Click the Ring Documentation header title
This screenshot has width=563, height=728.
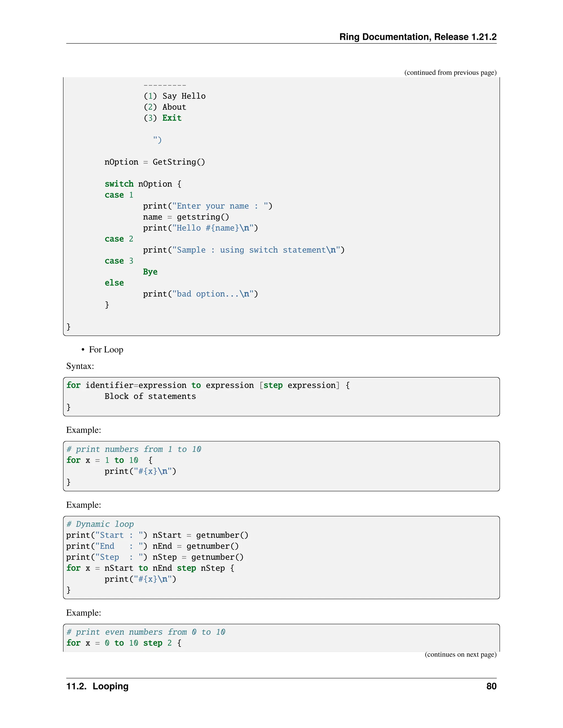(x=418, y=37)
